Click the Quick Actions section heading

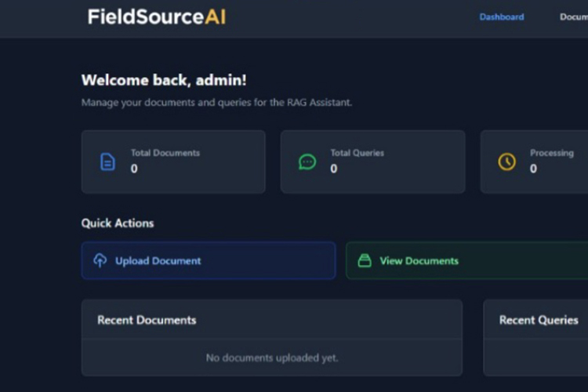click(x=118, y=223)
